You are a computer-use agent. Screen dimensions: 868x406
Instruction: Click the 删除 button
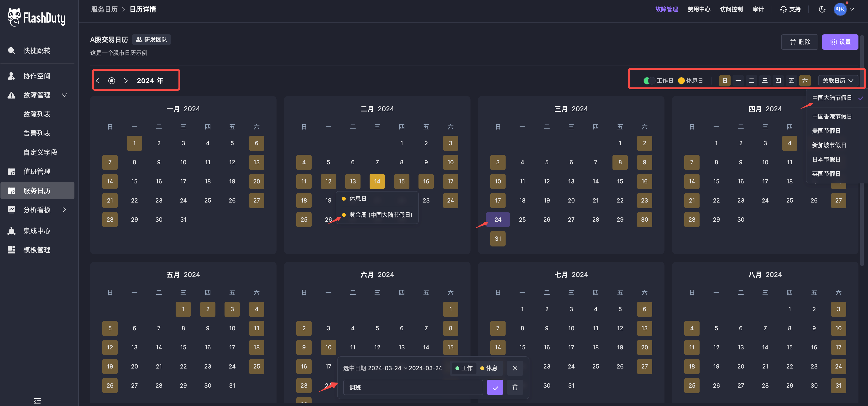800,42
